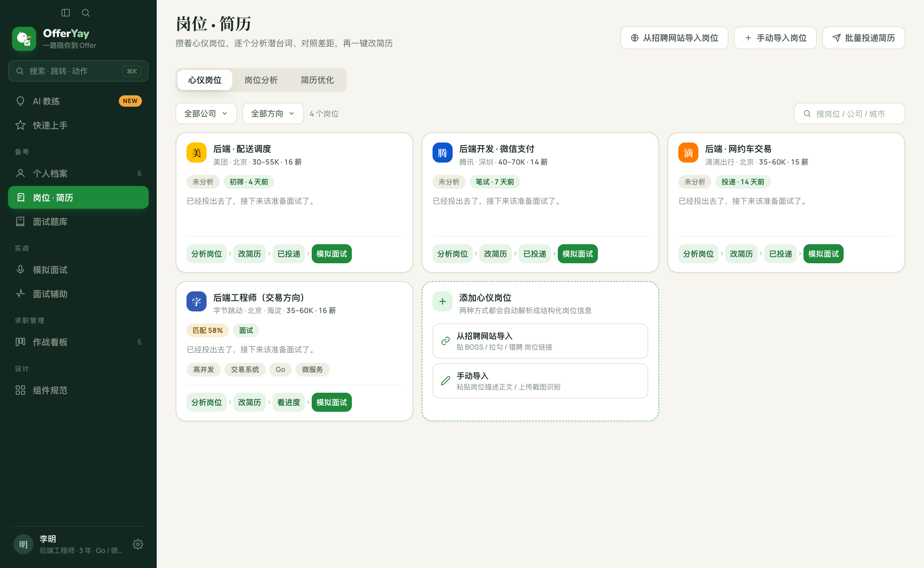This screenshot has width=924, height=568.
Task: Open settings gear next to 李明
Action: pyautogui.click(x=138, y=544)
